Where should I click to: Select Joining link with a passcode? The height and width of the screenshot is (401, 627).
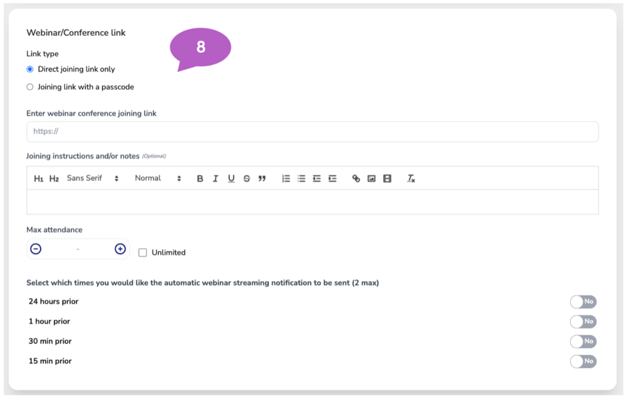30,87
